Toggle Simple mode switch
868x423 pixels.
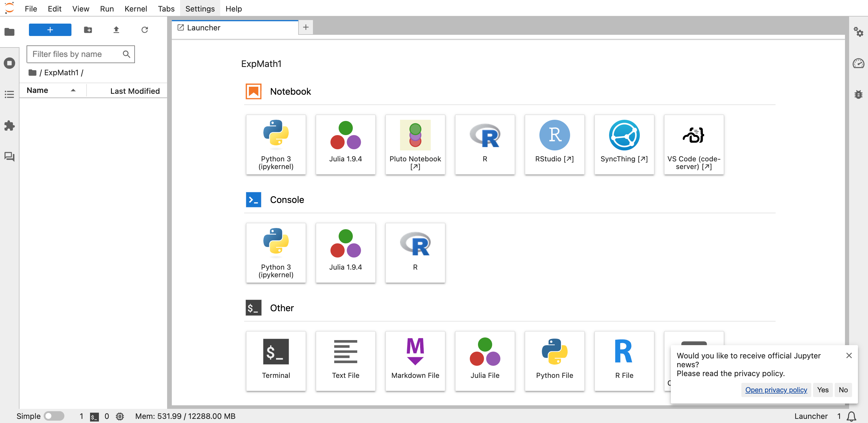(x=54, y=416)
